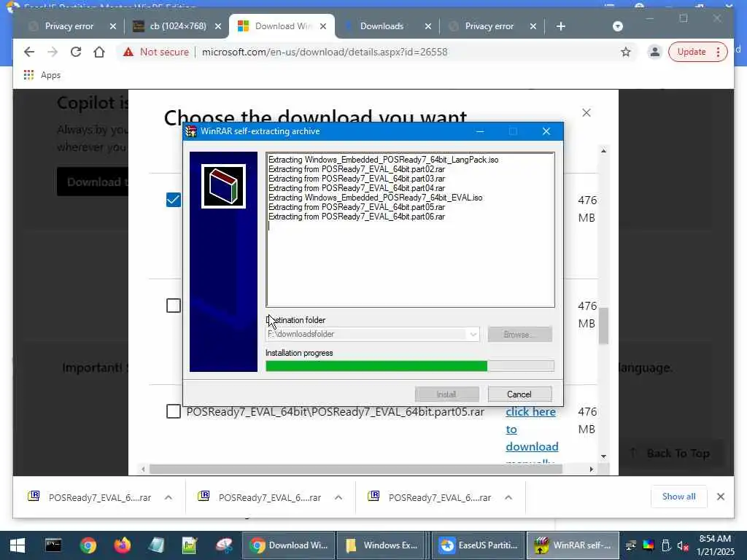
Task: Switch to WinRAR self-... taskbar window
Action: (573, 545)
